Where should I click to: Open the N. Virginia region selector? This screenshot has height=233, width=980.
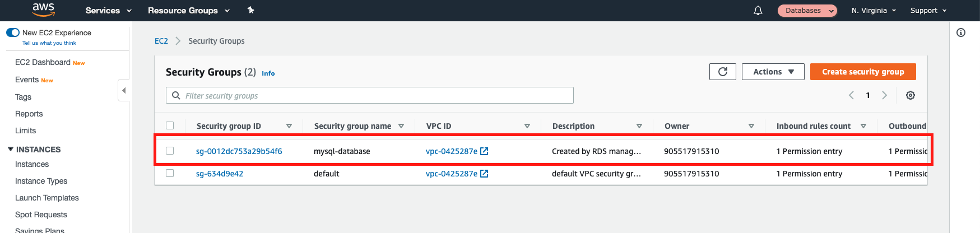[874, 11]
